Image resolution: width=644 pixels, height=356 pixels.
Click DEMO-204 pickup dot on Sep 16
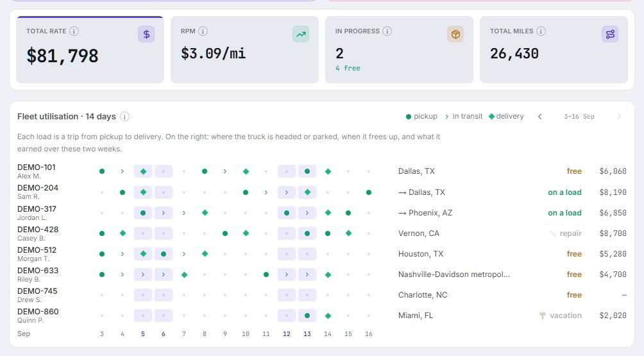[x=369, y=192]
